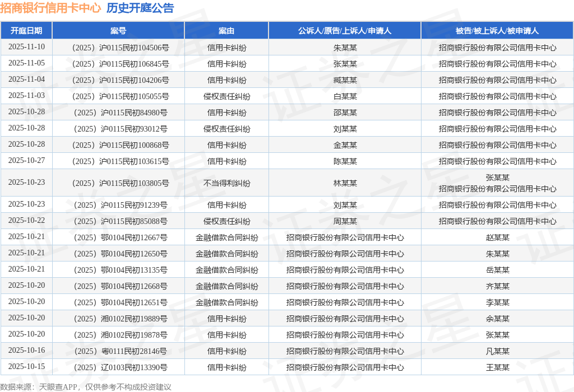This screenshot has width=574, height=392.
Task: Click plaintiff 邵某某
Action: click(345, 113)
